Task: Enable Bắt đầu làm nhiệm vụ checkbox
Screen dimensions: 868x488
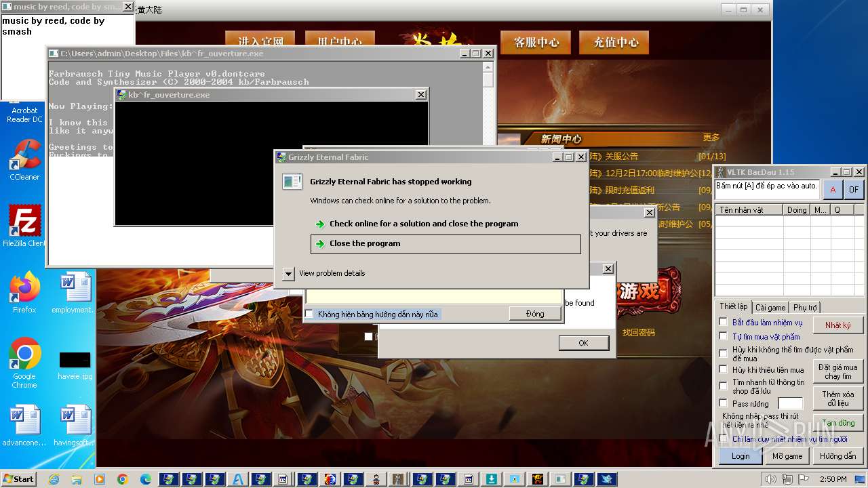Action: [x=724, y=322]
